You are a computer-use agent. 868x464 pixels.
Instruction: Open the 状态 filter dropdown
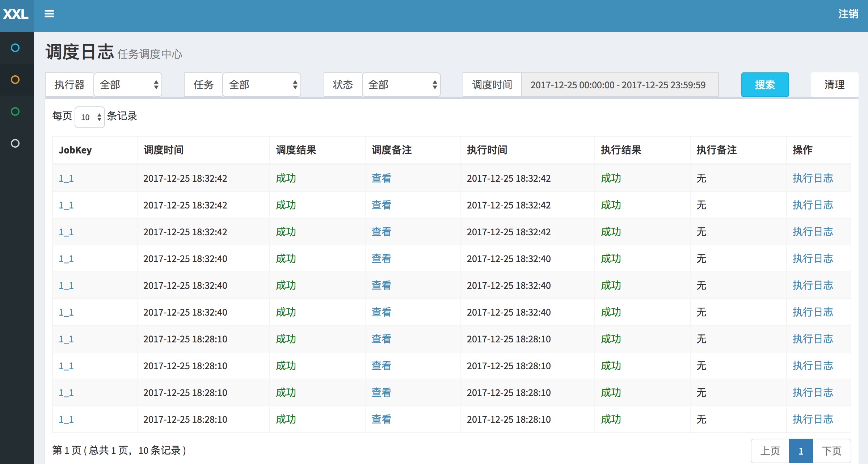(401, 85)
